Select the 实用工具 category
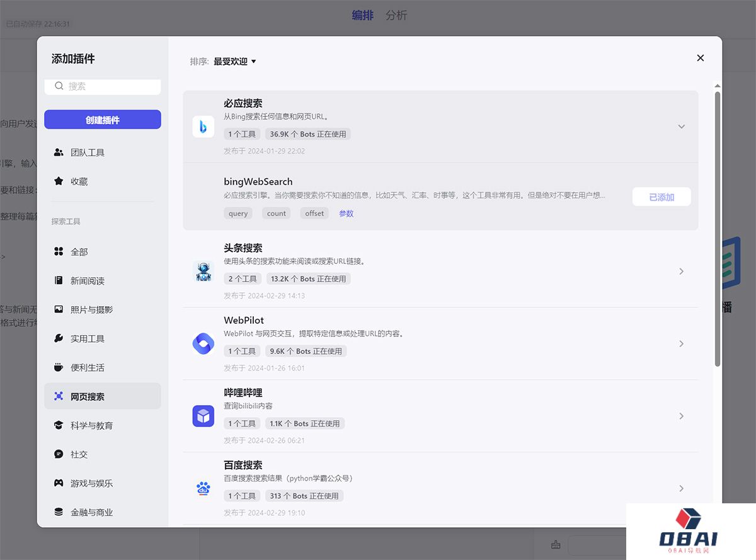756x560 pixels. tap(103, 339)
